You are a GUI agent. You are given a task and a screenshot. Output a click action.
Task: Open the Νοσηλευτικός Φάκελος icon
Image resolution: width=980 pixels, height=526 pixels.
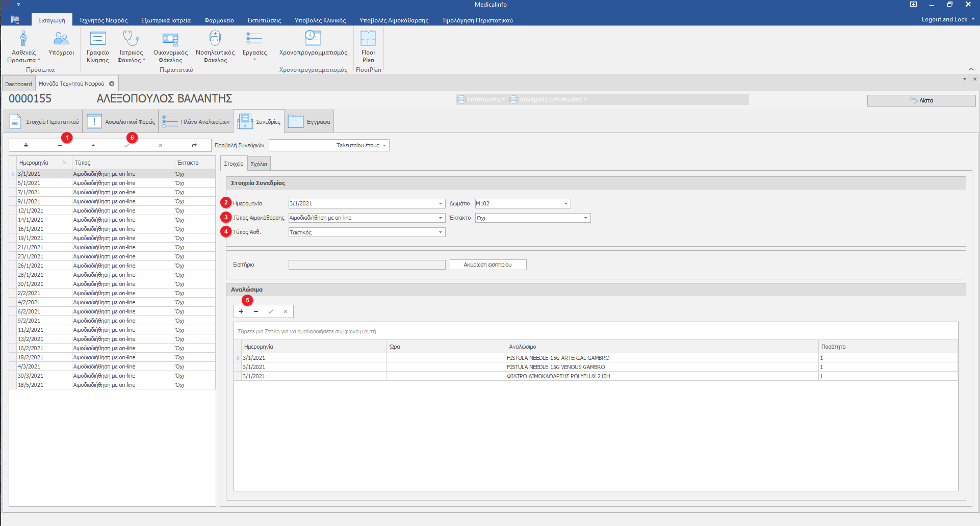(x=215, y=46)
